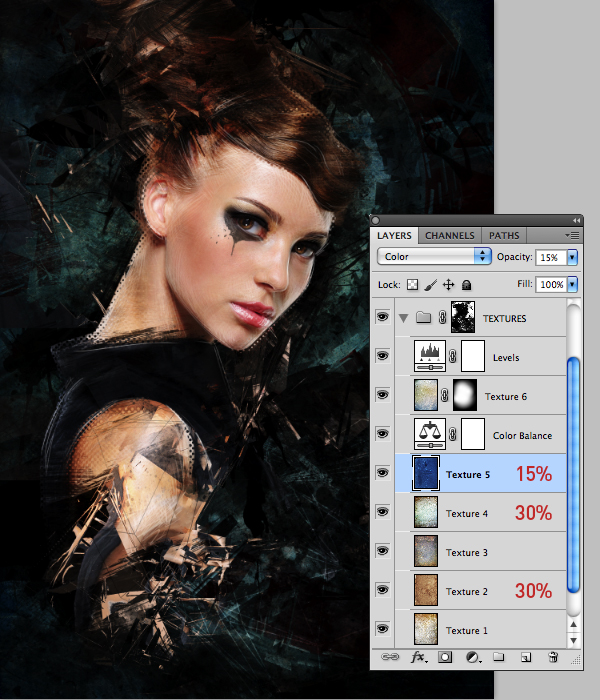Select the TEXTURES group name

[504, 318]
